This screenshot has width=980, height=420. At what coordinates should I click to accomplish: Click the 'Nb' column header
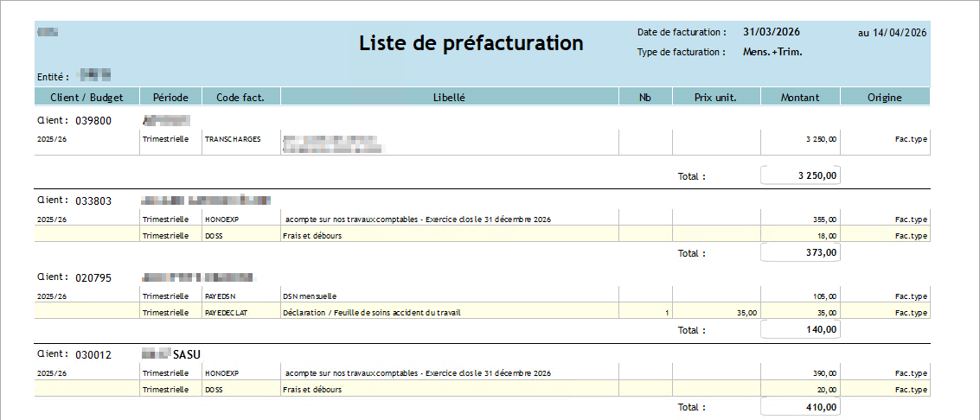click(645, 97)
